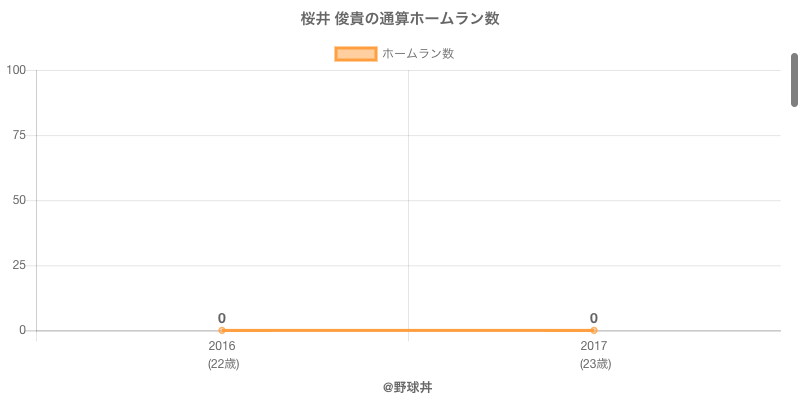Select the 0 value label above 2017
This screenshot has height=400, width=800.
click(594, 318)
